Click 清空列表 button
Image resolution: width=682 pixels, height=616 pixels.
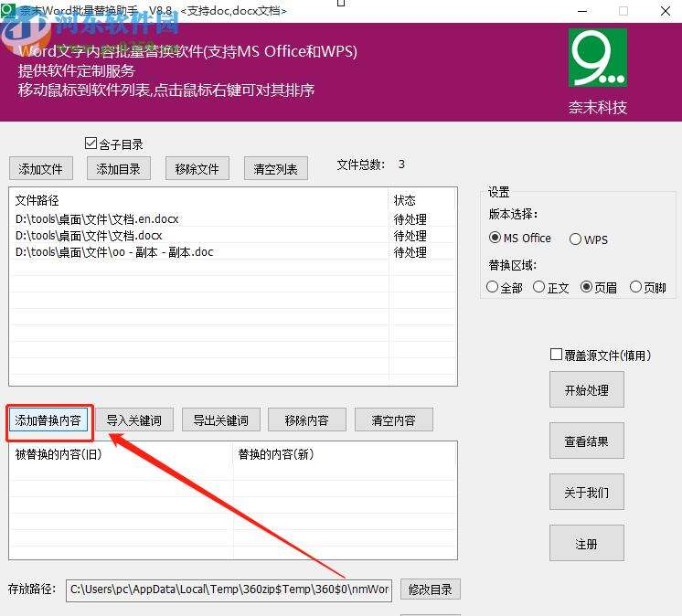pyautogui.click(x=276, y=169)
